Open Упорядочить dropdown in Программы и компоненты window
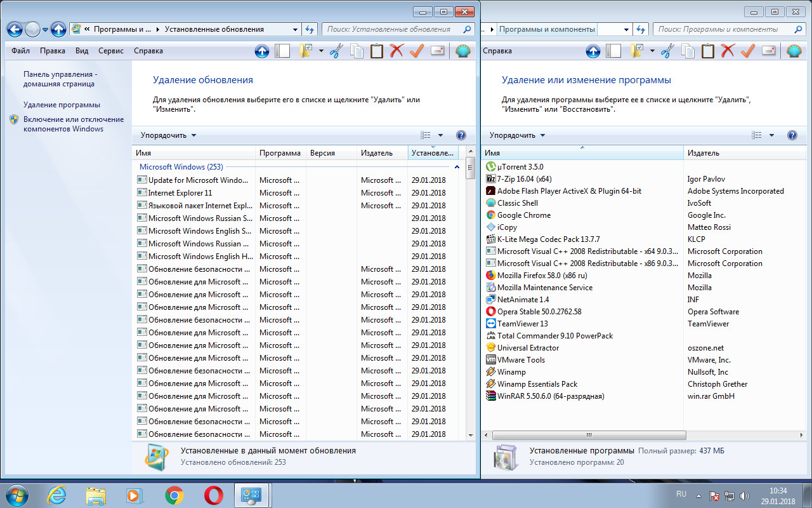The width and height of the screenshot is (812, 508). (518, 135)
